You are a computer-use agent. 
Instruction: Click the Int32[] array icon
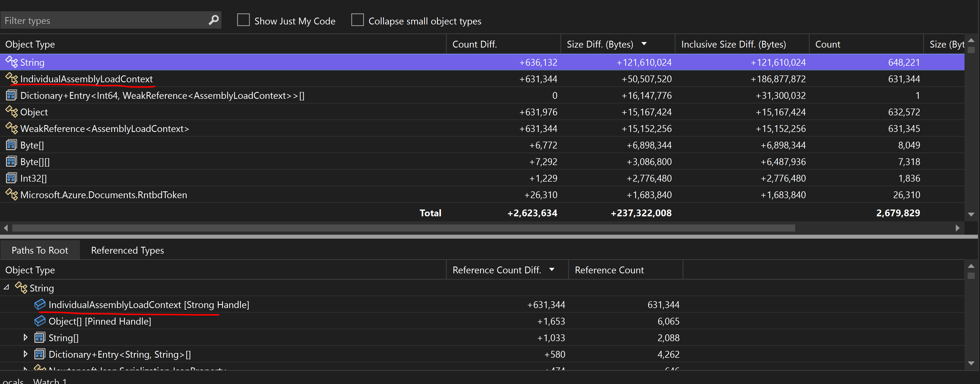pyautogui.click(x=11, y=178)
